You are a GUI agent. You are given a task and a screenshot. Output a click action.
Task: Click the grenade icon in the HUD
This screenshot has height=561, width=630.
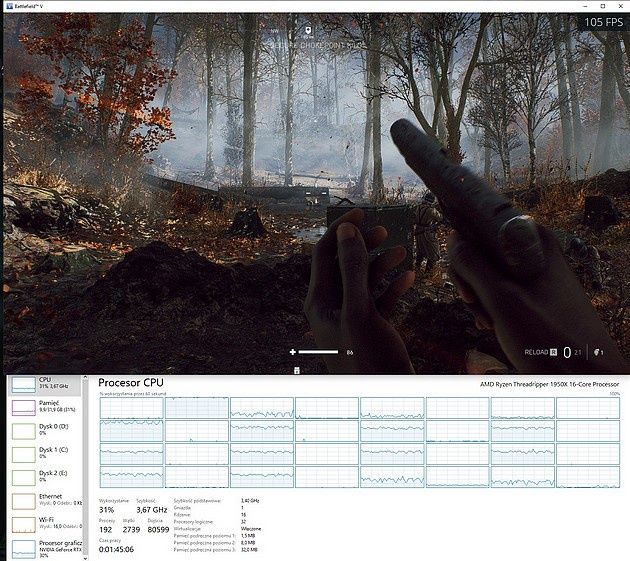coord(597,352)
